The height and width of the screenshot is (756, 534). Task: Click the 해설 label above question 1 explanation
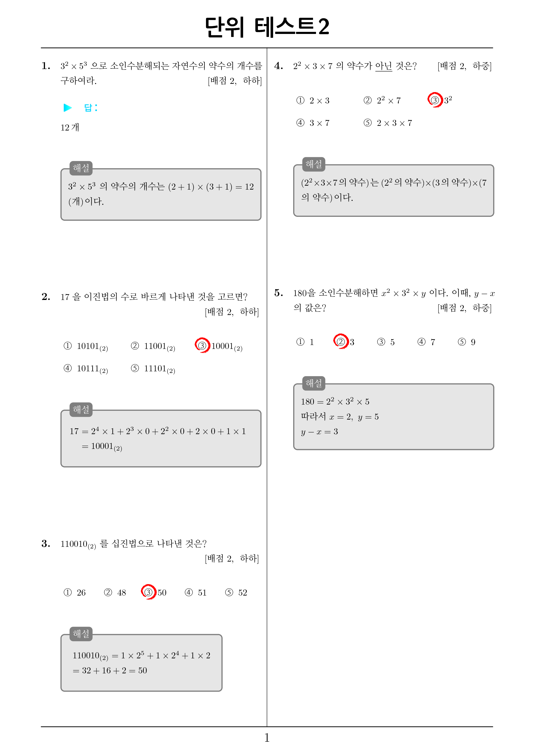[x=81, y=168]
